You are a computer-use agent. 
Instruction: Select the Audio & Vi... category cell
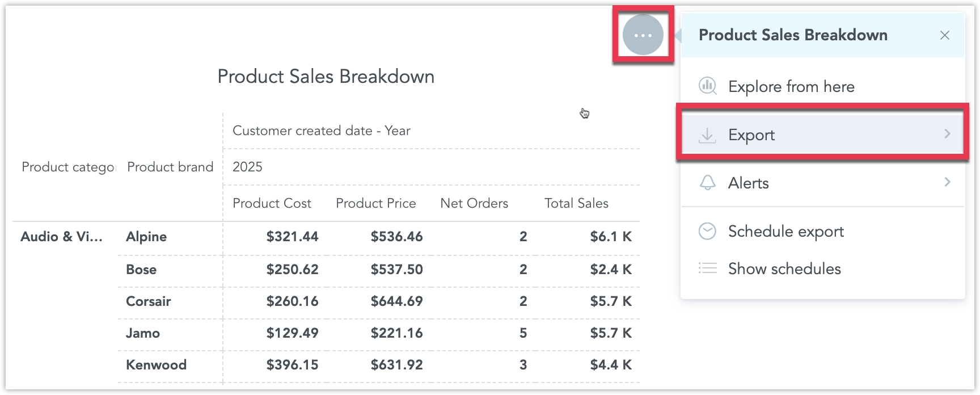62,237
